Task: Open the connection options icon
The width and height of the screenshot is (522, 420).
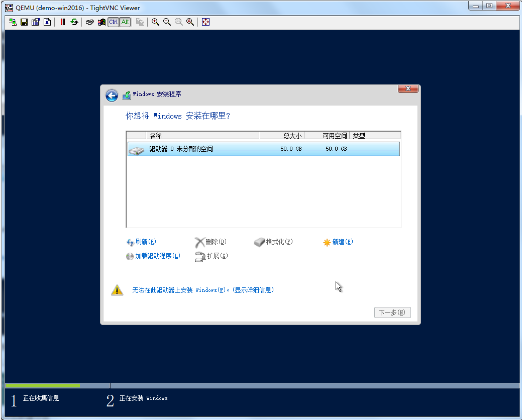Action: (36, 22)
